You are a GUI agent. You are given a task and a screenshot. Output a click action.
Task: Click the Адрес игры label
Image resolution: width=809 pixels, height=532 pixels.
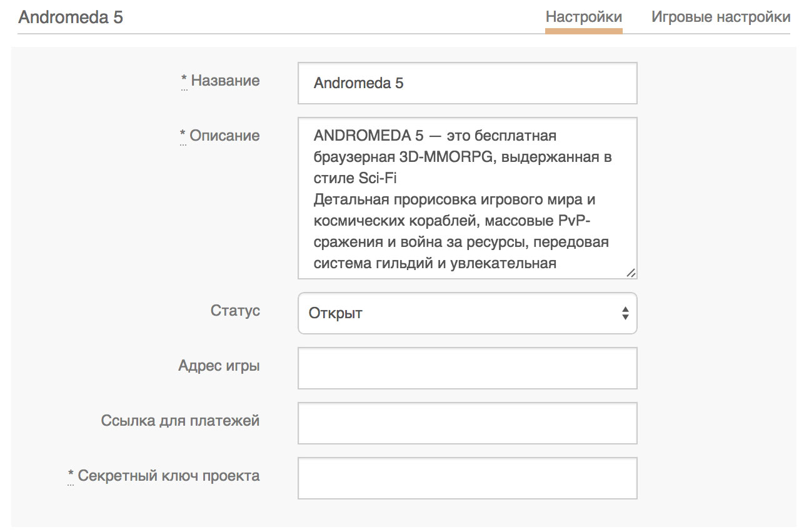[219, 366]
